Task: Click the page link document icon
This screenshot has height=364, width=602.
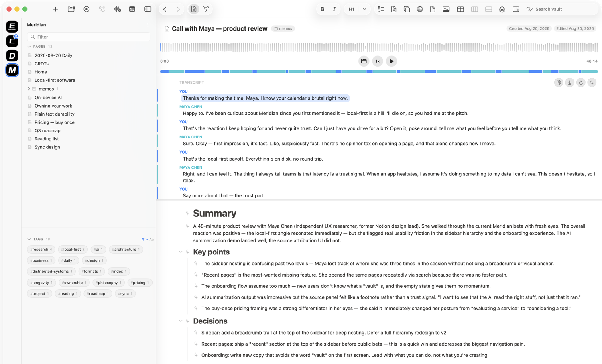Action: pos(394,9)
